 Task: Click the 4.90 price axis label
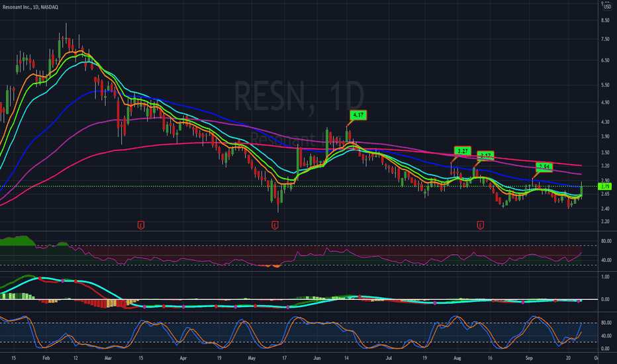[x=605, y=103]
